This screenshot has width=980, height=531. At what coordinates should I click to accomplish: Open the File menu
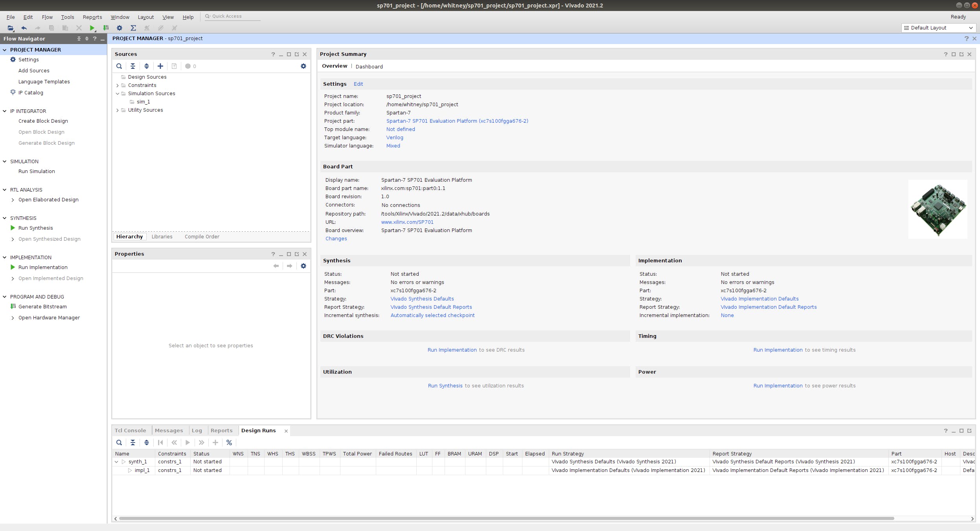[x=11, y=17]
